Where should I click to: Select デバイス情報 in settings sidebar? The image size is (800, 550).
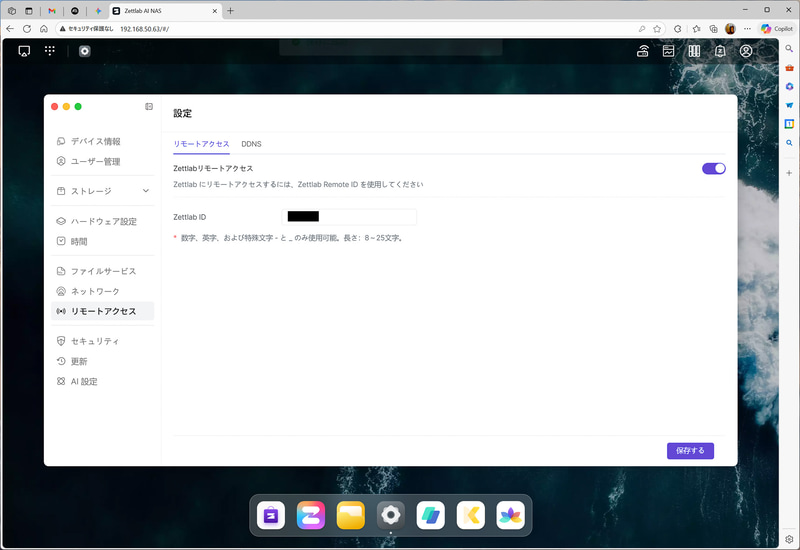point(102,141)
